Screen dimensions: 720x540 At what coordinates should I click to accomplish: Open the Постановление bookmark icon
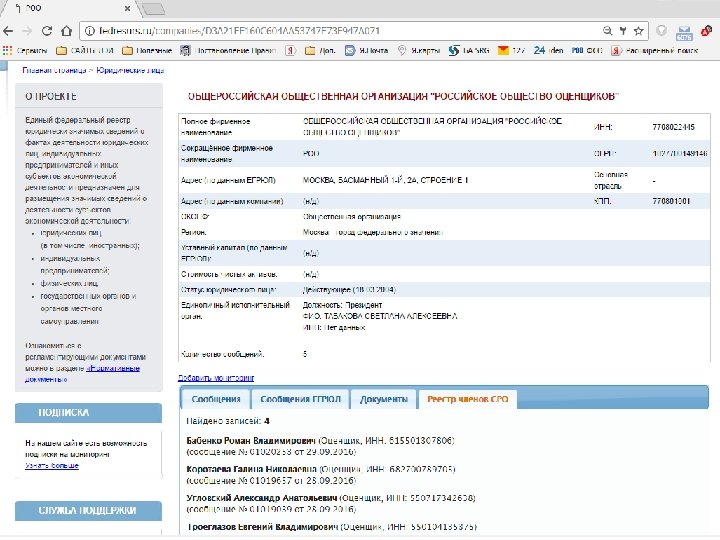click(x=185, y=51)
